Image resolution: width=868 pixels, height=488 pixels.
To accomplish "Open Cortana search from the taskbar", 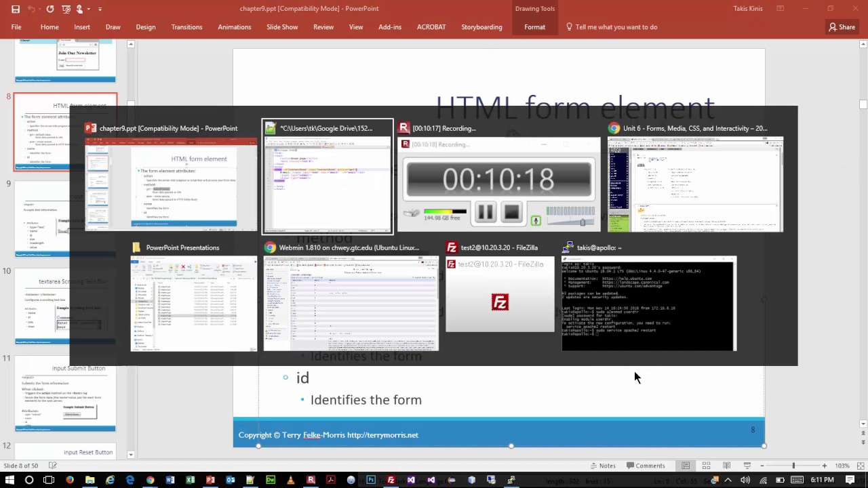I will (x=29, y=480).
